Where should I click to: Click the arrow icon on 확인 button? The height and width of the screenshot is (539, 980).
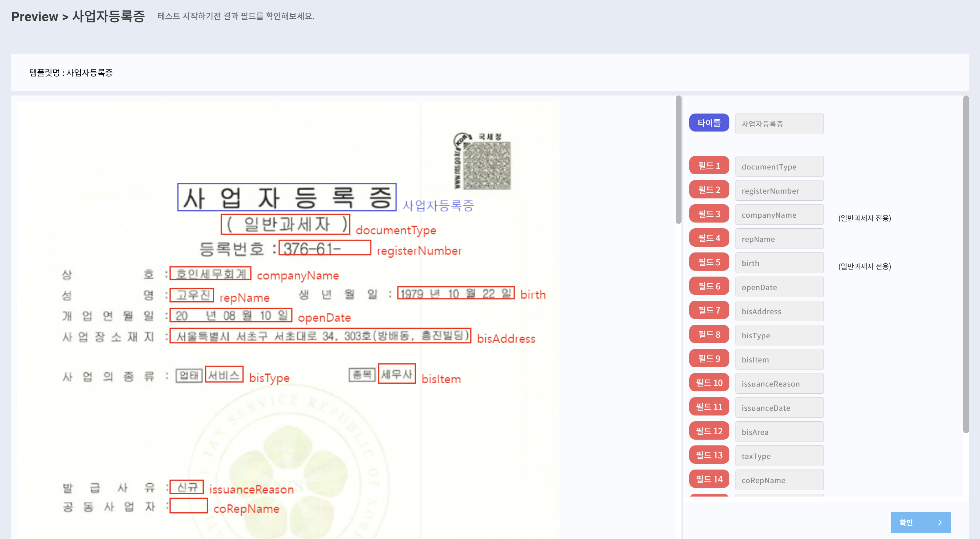coord(940,522)
